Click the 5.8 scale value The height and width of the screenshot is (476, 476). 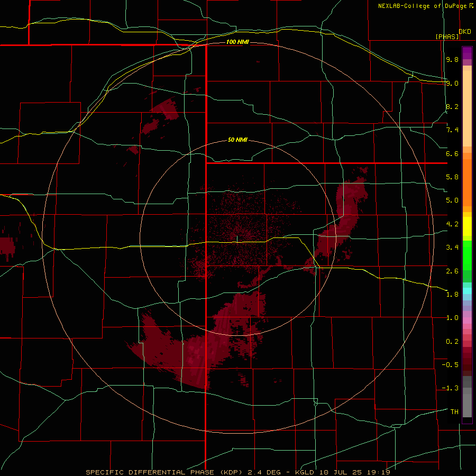[x=452, y=177]
